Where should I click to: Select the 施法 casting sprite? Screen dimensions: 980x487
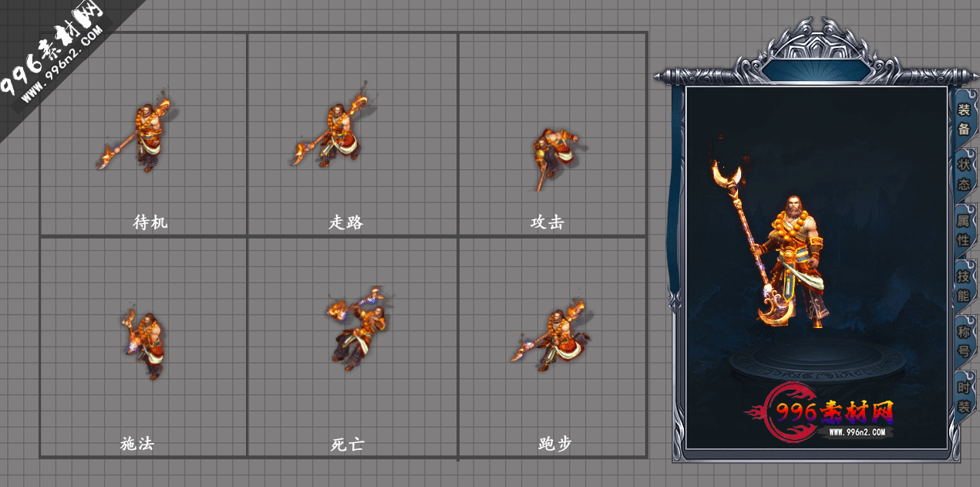pos(143,343)
